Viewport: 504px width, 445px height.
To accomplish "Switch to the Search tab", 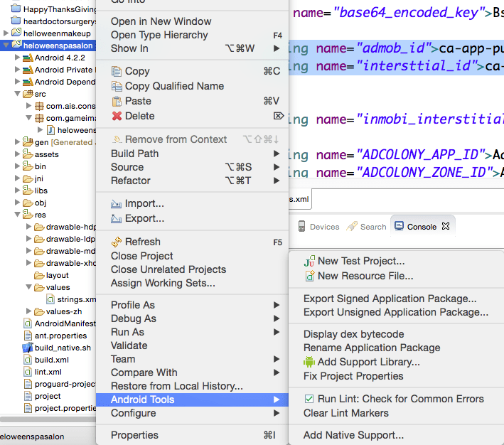I will coord(366,227).
